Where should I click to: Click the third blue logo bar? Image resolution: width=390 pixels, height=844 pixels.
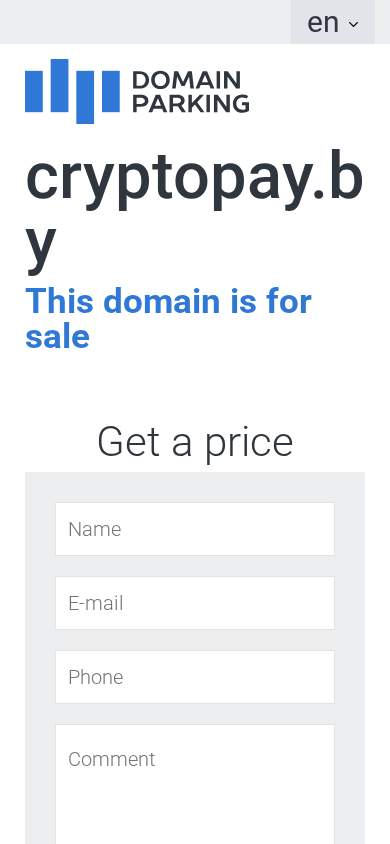[x=85, y=97]
